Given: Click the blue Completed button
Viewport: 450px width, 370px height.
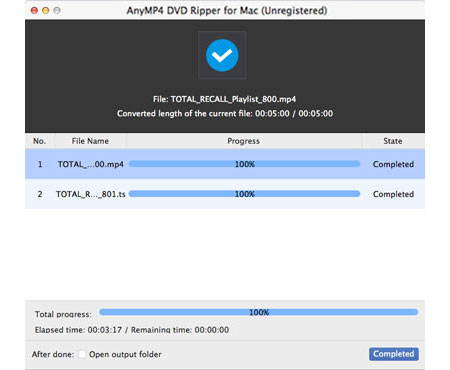Looking at the screenshot, I should [394, 354].
